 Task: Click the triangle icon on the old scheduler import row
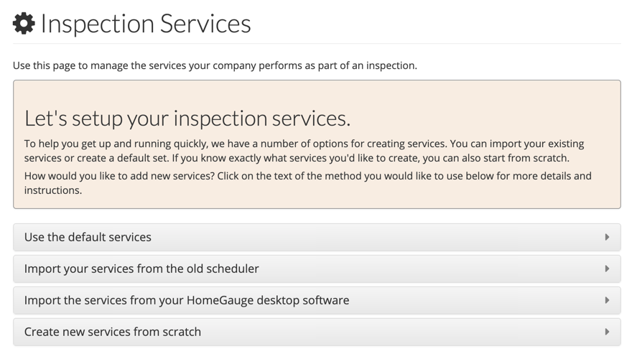[x=607, y=269]
